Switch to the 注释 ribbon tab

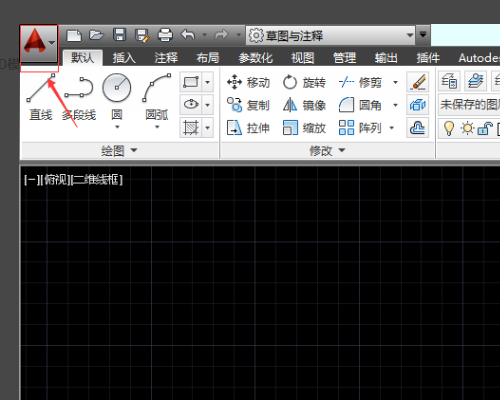click(x=166, y=58)
